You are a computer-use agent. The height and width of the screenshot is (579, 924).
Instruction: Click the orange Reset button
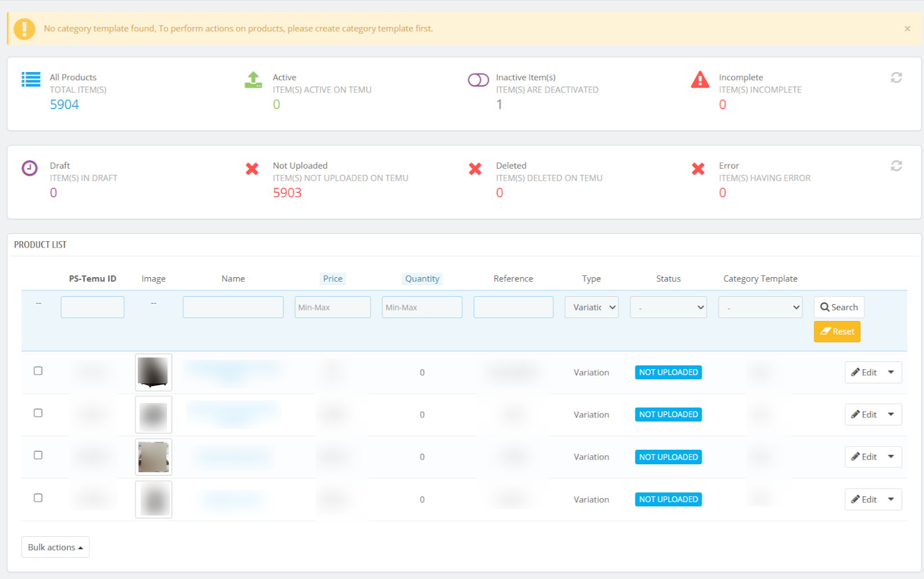[x=837, y=331]
